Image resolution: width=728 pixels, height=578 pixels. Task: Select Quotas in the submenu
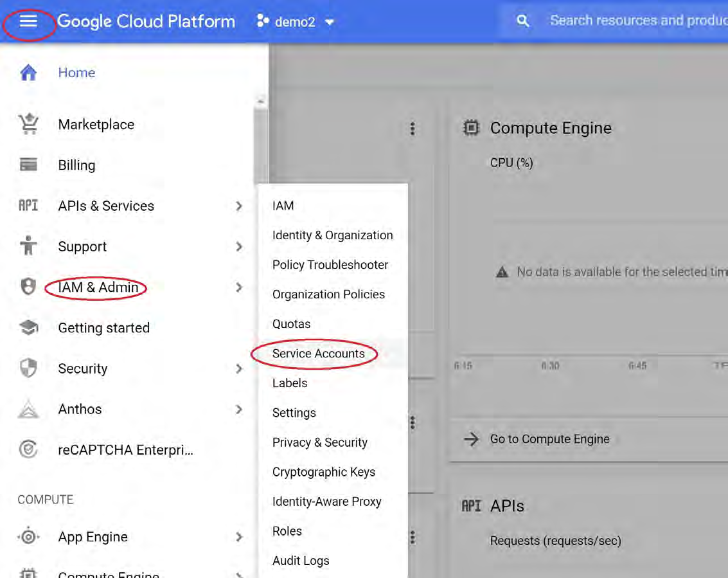tap(292, 324)
